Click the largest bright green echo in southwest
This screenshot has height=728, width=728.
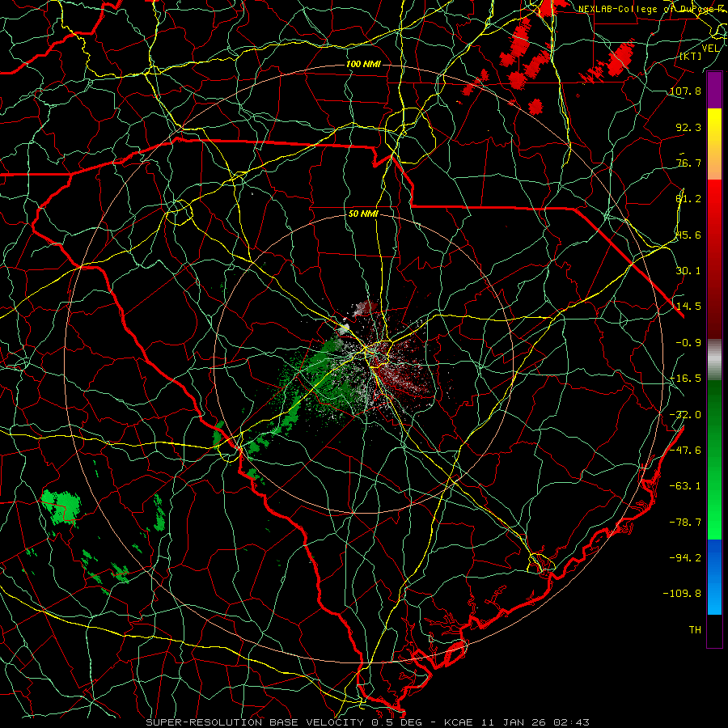coord(61,506)
